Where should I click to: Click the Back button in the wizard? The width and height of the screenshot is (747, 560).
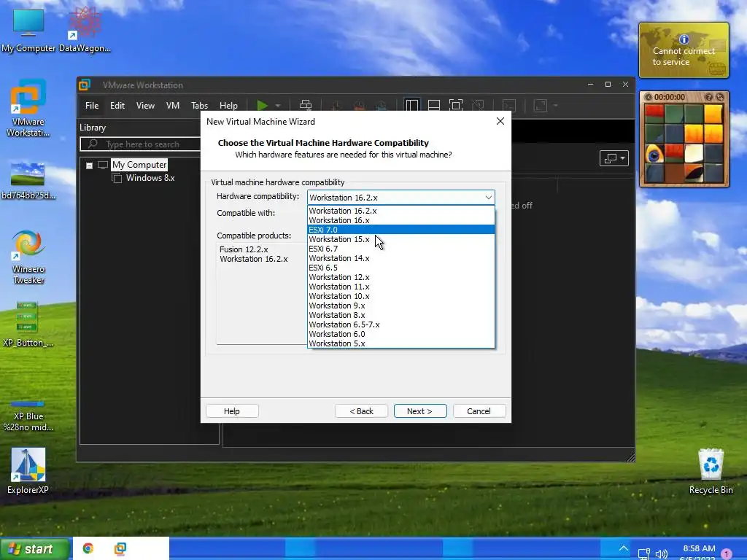tap(362, 411)
